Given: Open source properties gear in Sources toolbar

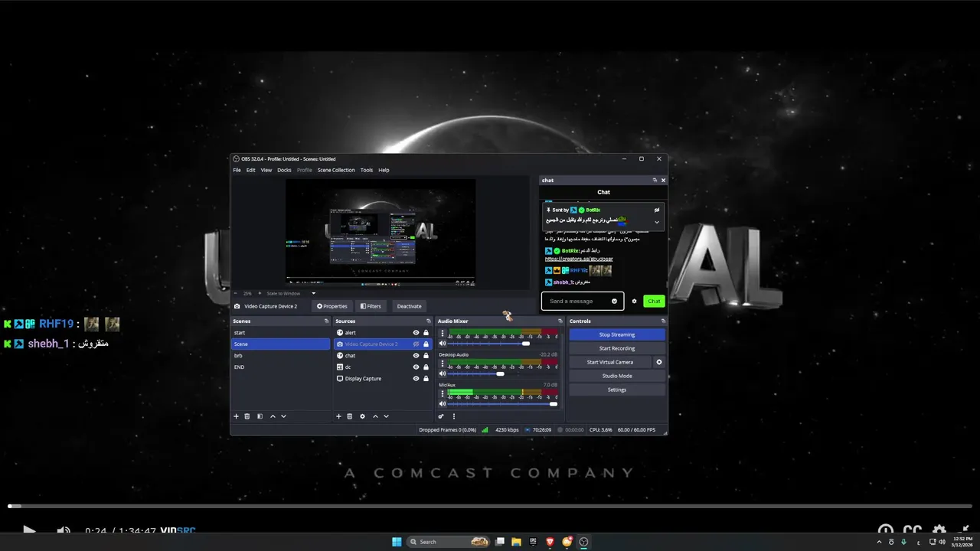Looking at the screenshot, I should (x=362, y=416).
